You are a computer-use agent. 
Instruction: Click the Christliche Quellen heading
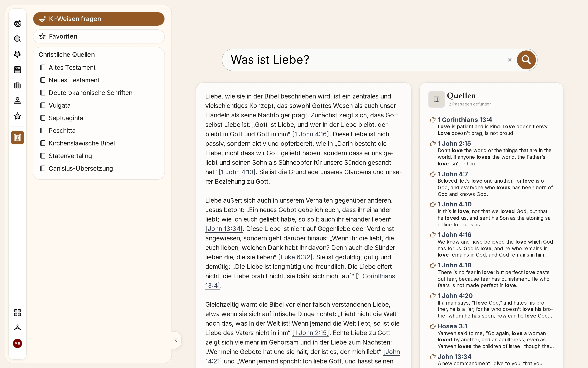pyautogui.click(x=66, y=54)
